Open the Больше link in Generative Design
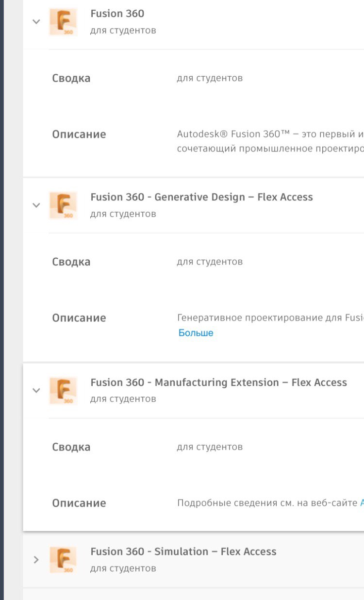 pyautogui.click(x=196, y=333)
